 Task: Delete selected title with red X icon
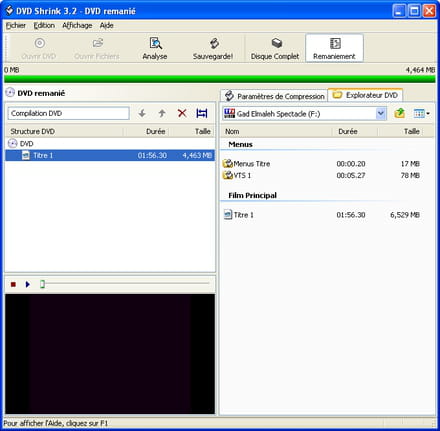pos(182,113)
